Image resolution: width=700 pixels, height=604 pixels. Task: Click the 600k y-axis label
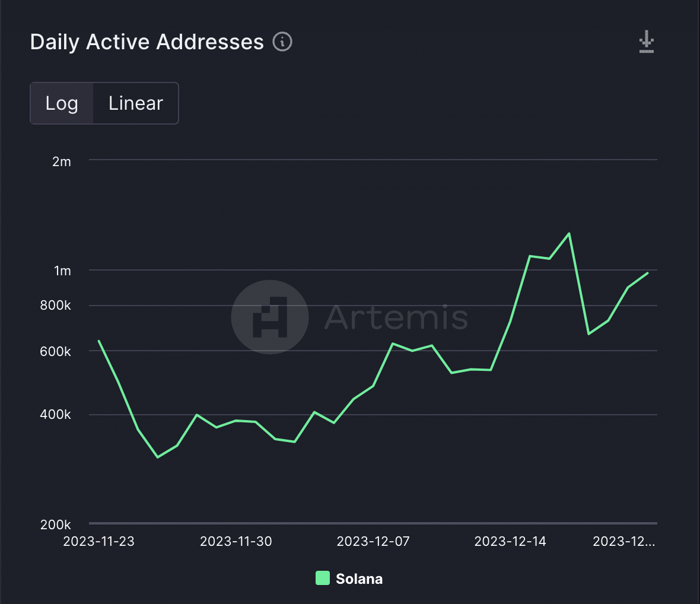point(55,351)
